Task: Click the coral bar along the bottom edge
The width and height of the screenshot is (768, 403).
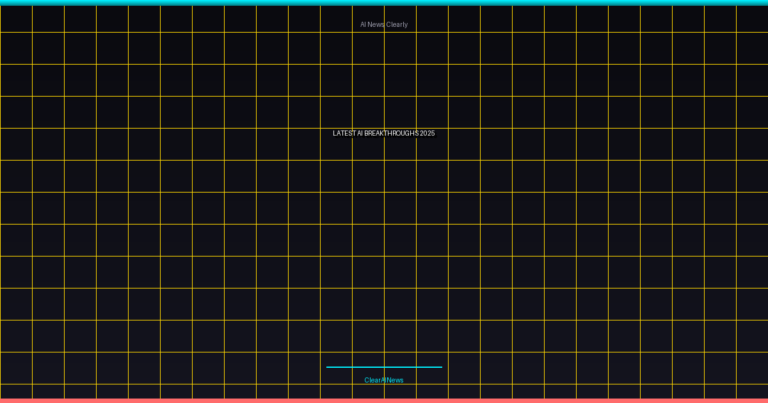Action: click(384, 400)
